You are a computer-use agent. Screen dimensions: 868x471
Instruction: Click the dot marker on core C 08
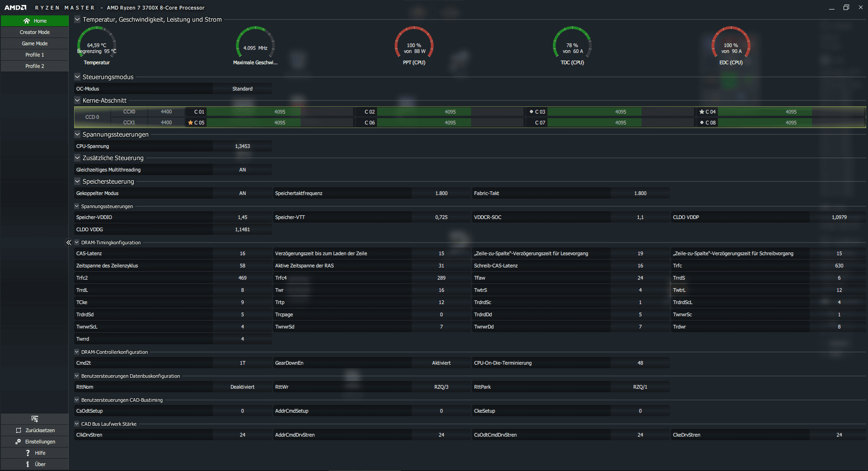pyautogui.click(x=702, y=122)
